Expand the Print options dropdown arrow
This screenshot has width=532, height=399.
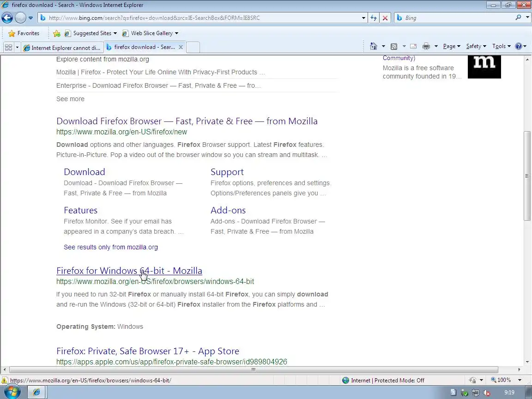pyautogui.click(x=436, y=47)
